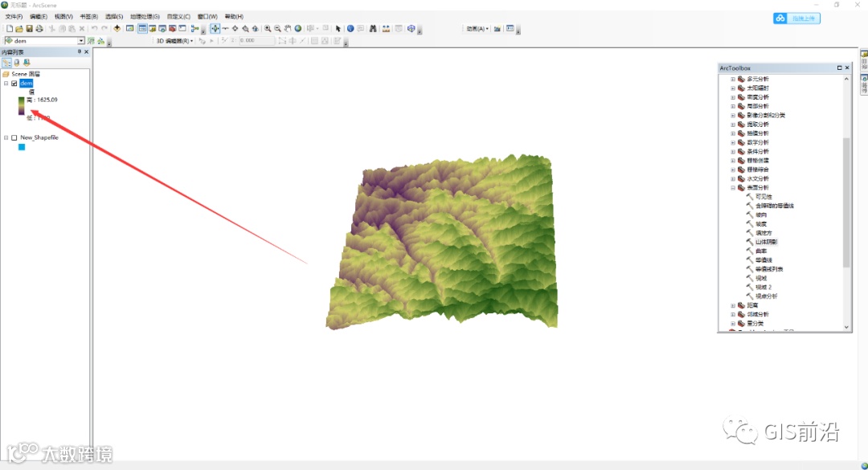868x470 pixels.
Task: Click the ArcToolbox vertical scrollbar thumb
Action: point(845,202)
